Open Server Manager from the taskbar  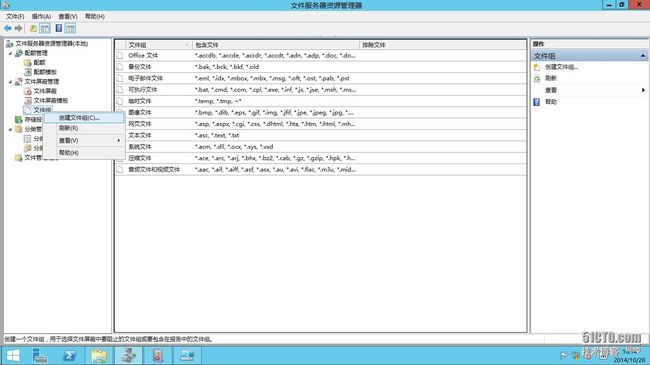coord(40,355)
